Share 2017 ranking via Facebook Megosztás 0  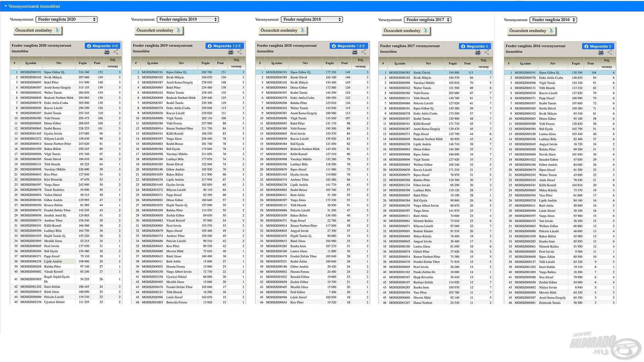[475, 46]
